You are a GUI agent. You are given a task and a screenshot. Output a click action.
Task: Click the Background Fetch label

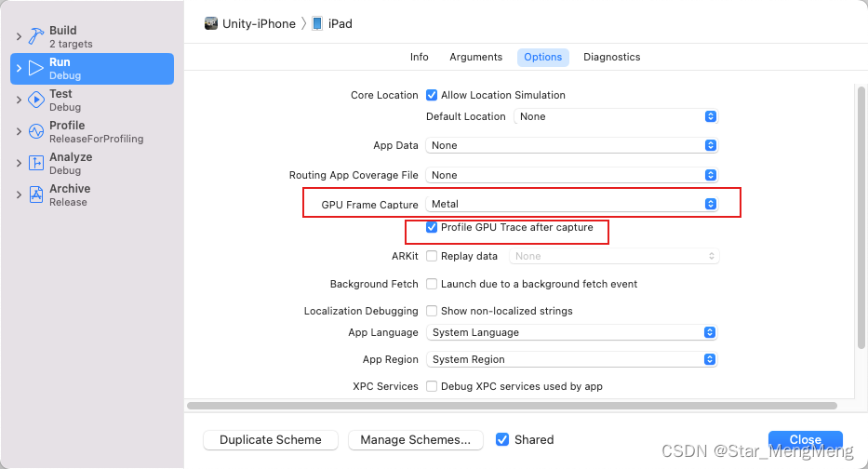pos(374,284)
